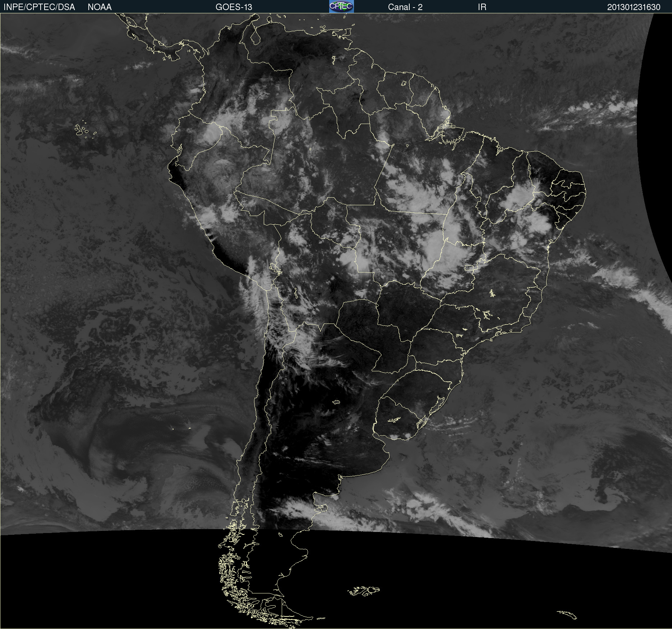
Task: Click the 201301231630 timestamp
Action: 634,7
